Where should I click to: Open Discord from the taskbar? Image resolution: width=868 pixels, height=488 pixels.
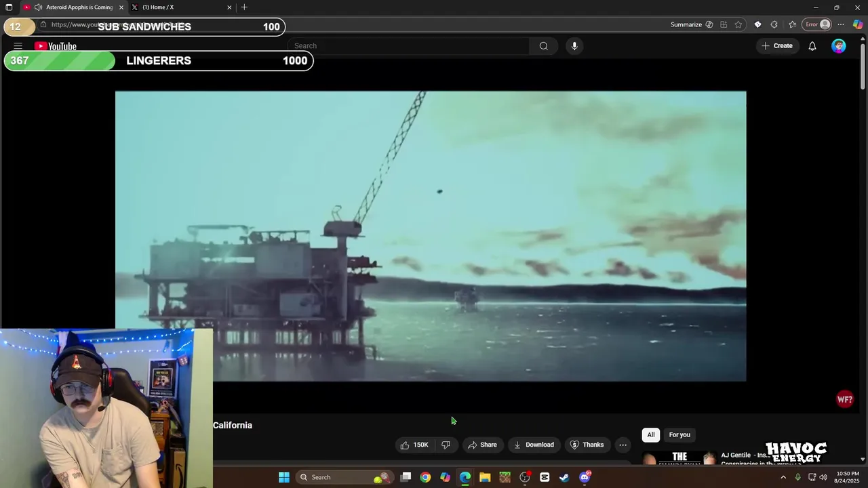[585, 477]
